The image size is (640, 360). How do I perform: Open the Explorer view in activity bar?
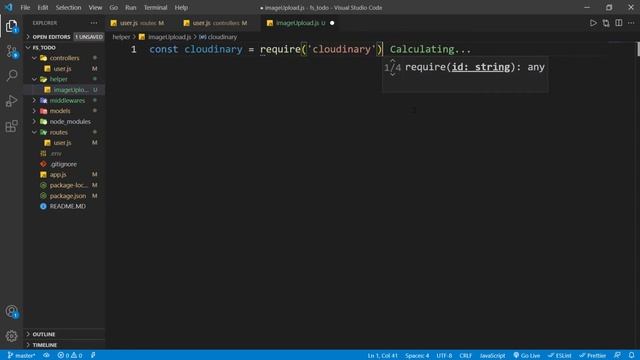[x=11, y=26]
